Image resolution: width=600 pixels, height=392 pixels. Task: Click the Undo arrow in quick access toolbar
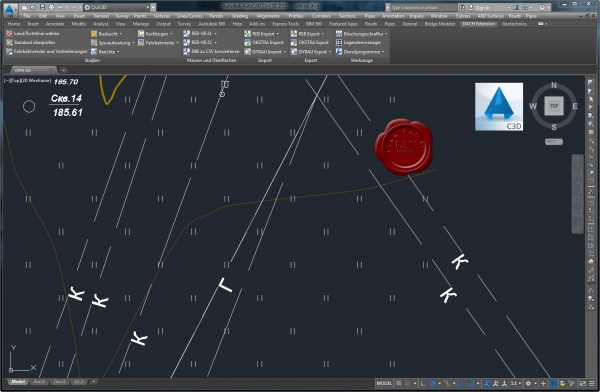click(x=60, y=7)
